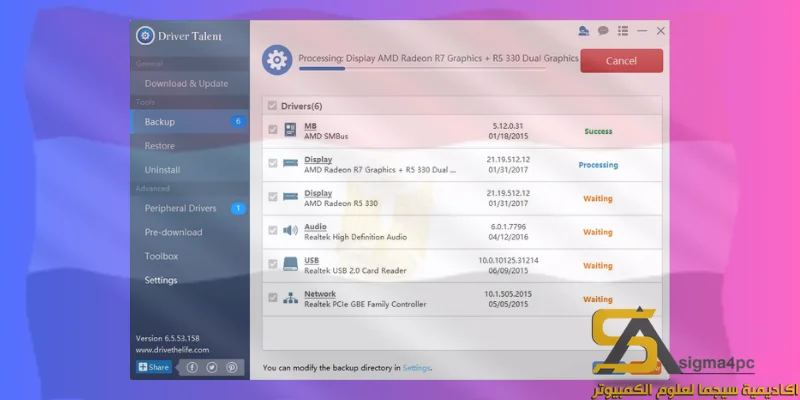Toggle checkbox for AMD Radeon R5 330
Image resolution: width=800 pixels, height=400 pixels.
(273, 197)
